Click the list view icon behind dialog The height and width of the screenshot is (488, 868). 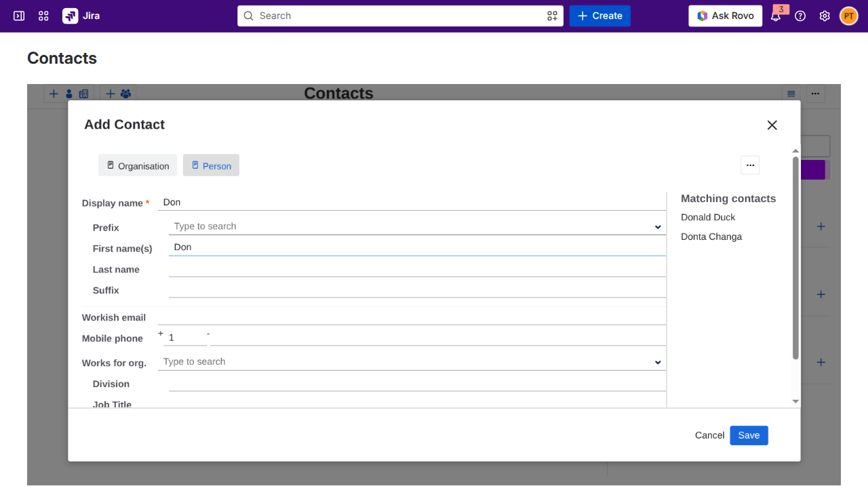(x=791, y=94)
